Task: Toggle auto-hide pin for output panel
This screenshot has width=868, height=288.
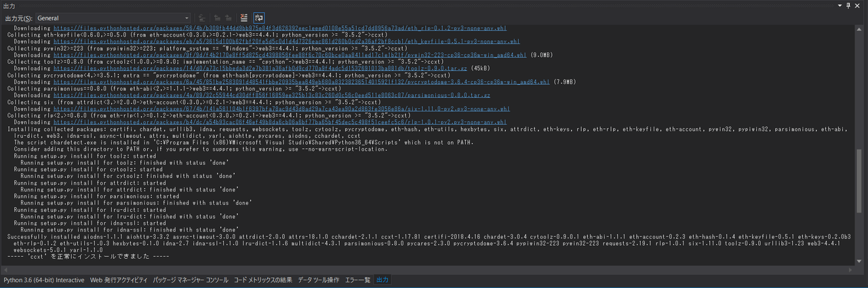Action: [x=848, y=5]
